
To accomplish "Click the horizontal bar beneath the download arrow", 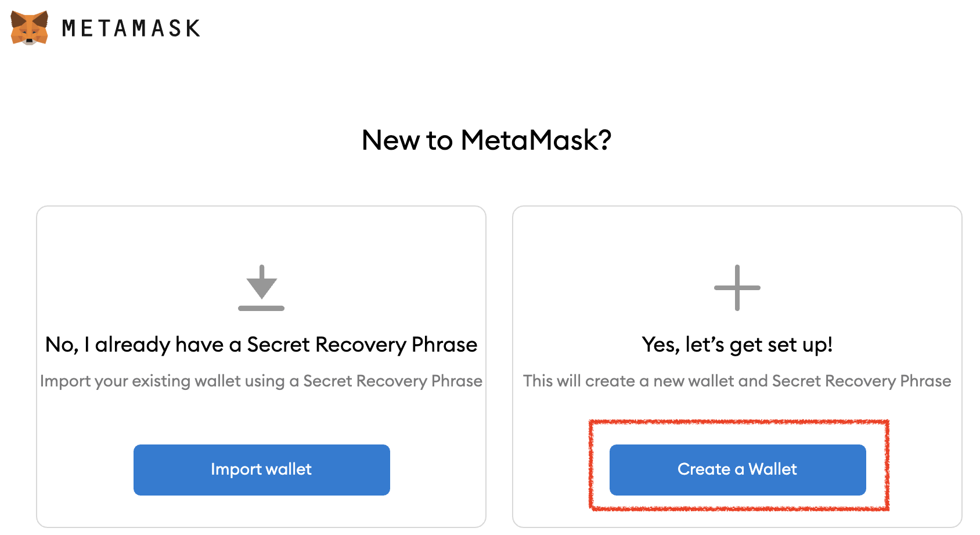I will (x=261, y=308).
